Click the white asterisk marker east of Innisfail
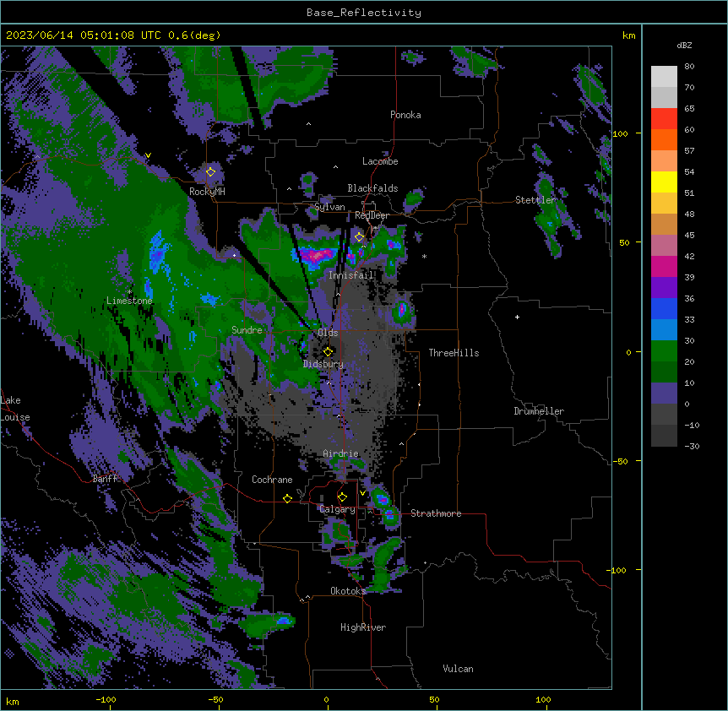The height and width of the screenshot is (711, 728). (x=424, y=256)
